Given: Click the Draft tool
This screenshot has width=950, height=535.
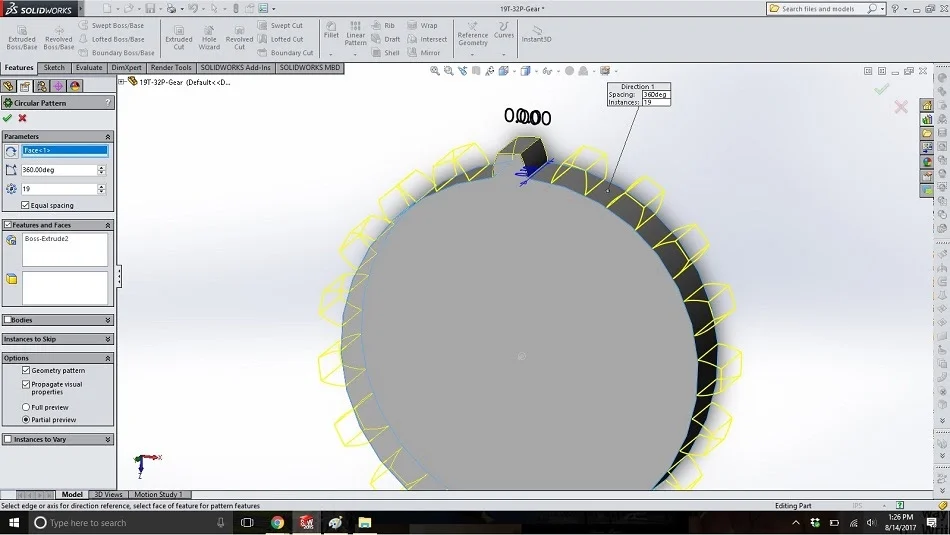Looking at the screenshot, I should tap(385, 39).
